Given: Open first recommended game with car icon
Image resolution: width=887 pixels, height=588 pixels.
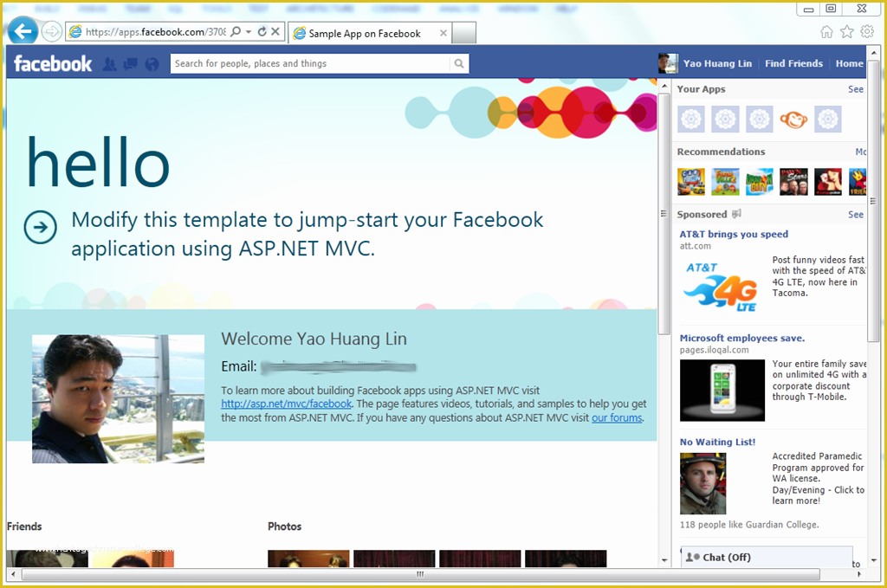Looking at the screenshot, I should (690, 182).
